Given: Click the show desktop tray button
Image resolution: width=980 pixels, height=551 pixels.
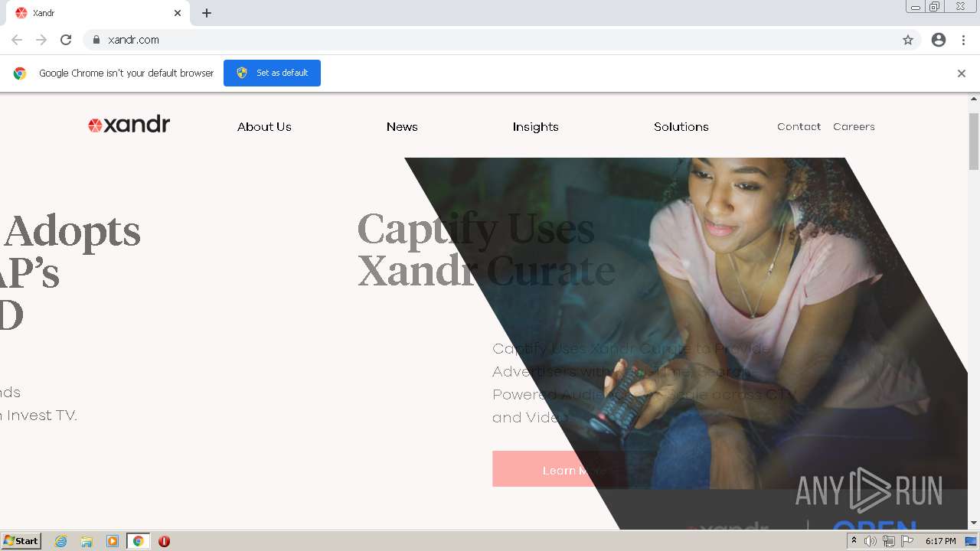Looking at the screenshot, I should pos(971,541).
